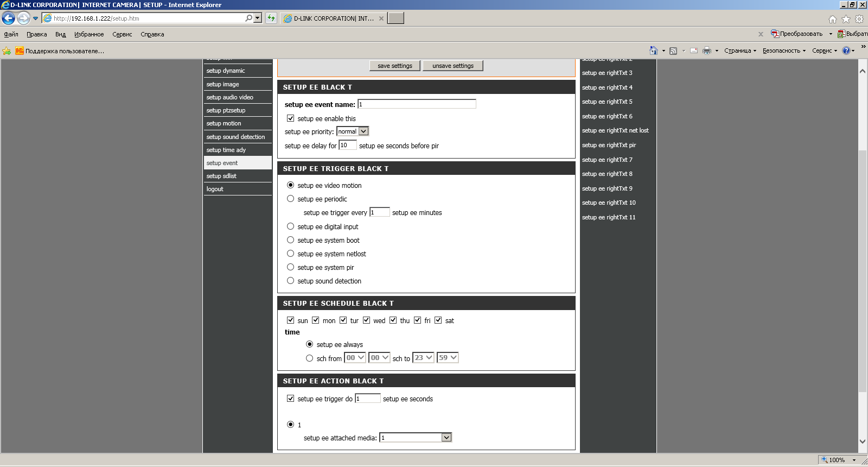Open the Страница command bar menu
Screen dimensions: 868x467
click(x=738, y=51)
